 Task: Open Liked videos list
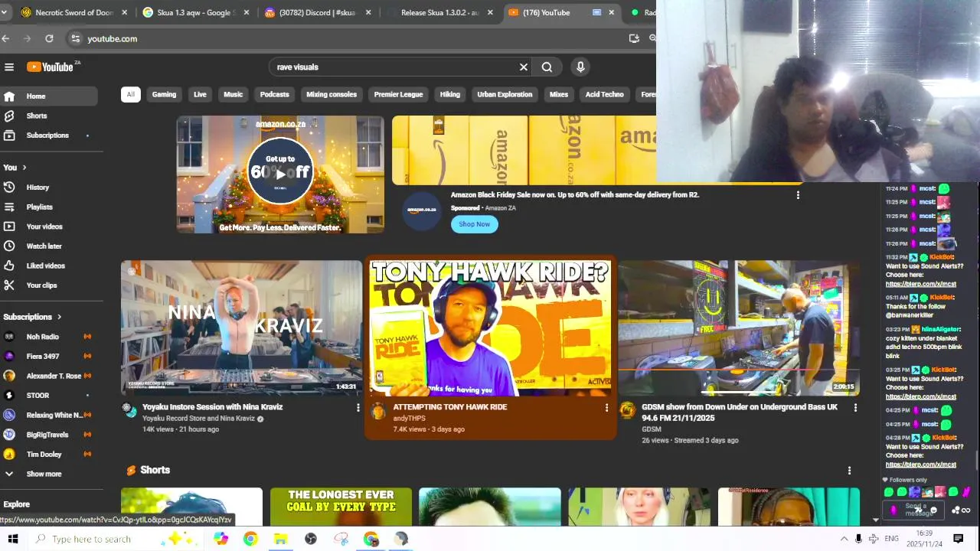49,266
